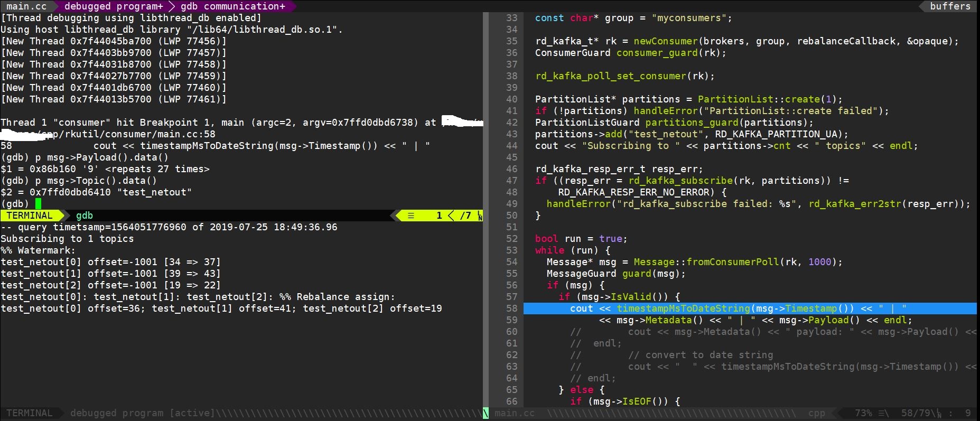The height and width of the screenshot is (421, 980).
Task: Click the LN symbol in gdb statusline
Action: pos(480,216)
